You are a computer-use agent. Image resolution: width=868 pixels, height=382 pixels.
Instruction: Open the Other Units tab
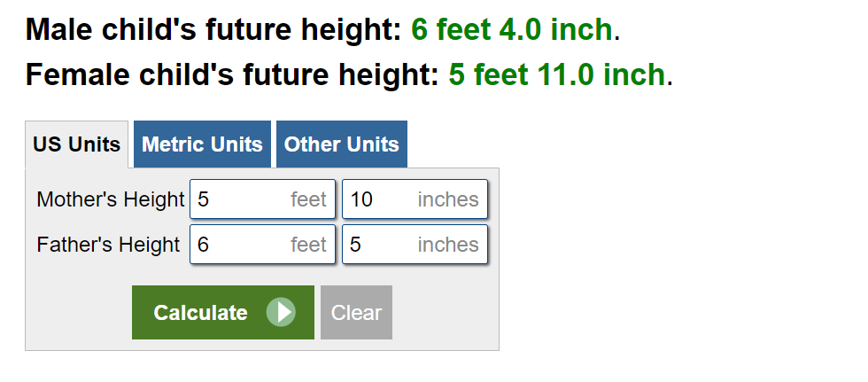click(x=341, y=144)
